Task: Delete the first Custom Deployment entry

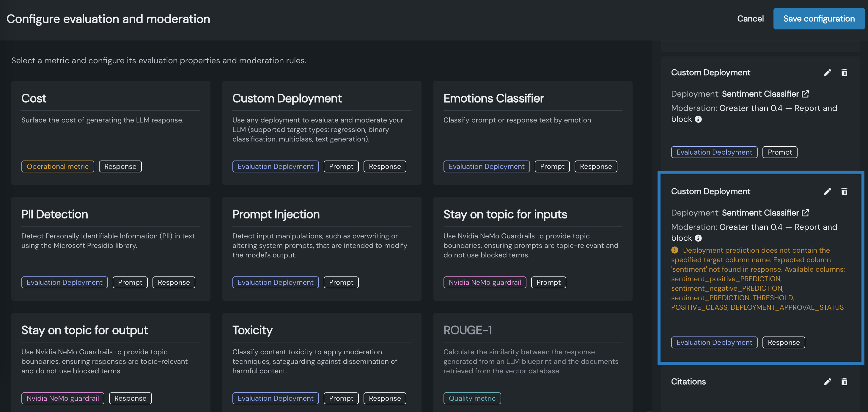Action: click(844, 73)
